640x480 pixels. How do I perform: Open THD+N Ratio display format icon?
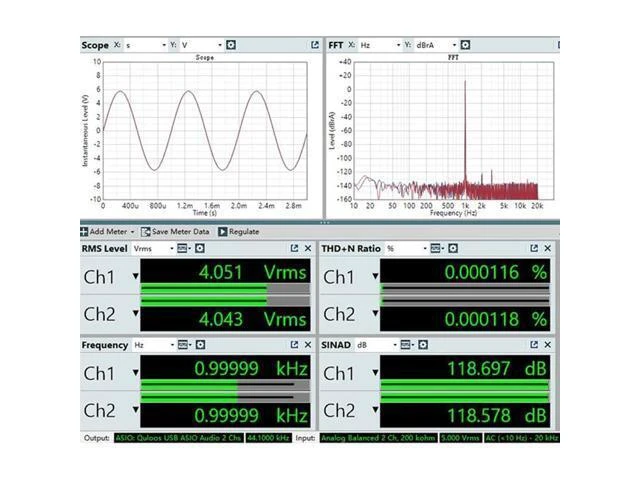(x=435, y=248)
